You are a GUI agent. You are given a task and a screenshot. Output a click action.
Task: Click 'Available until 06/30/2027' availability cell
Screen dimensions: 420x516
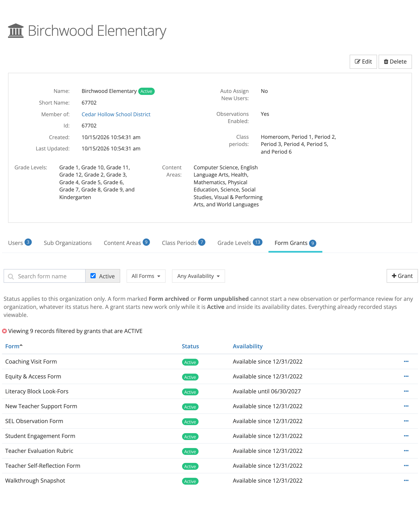click(x=267, y=391)
